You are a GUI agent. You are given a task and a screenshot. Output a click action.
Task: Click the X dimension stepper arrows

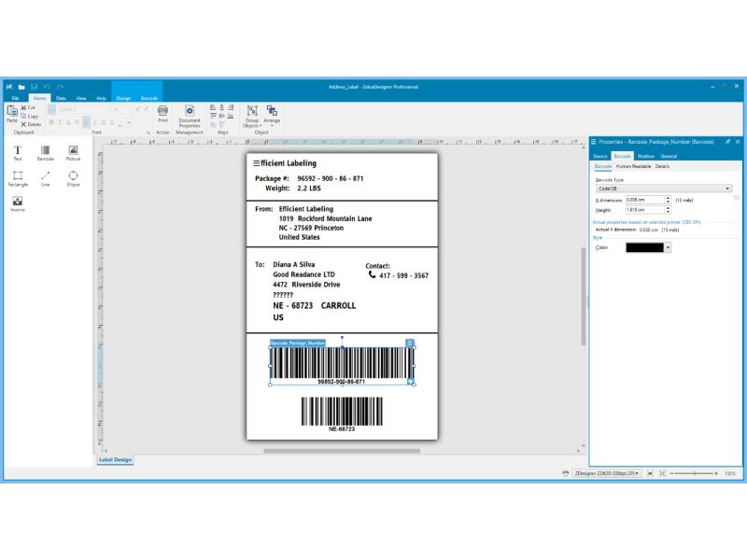(668, 200)
